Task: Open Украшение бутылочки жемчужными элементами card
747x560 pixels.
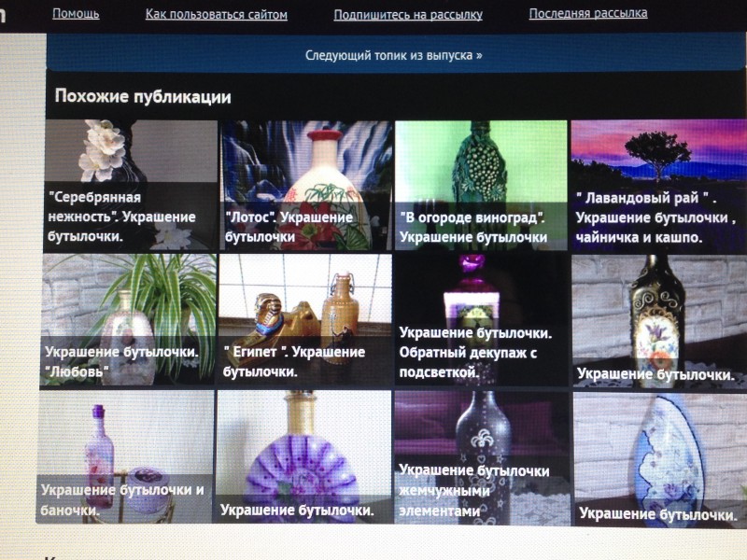Action: (482, 458)
